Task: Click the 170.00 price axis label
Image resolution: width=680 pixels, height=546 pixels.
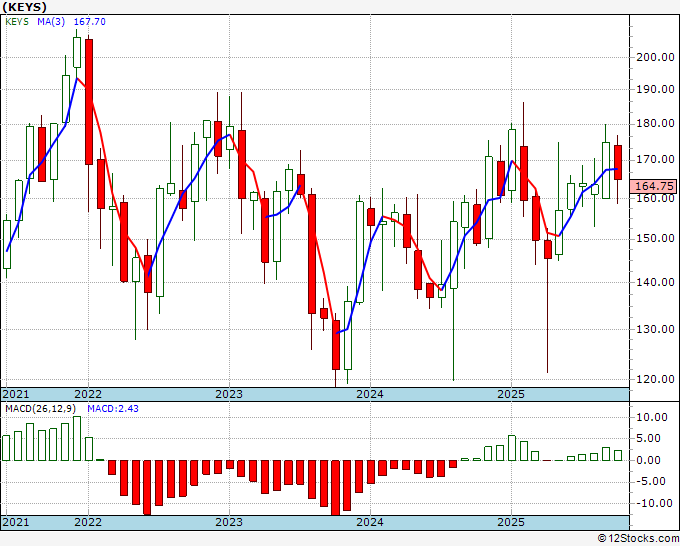Action: coord(655,160)
